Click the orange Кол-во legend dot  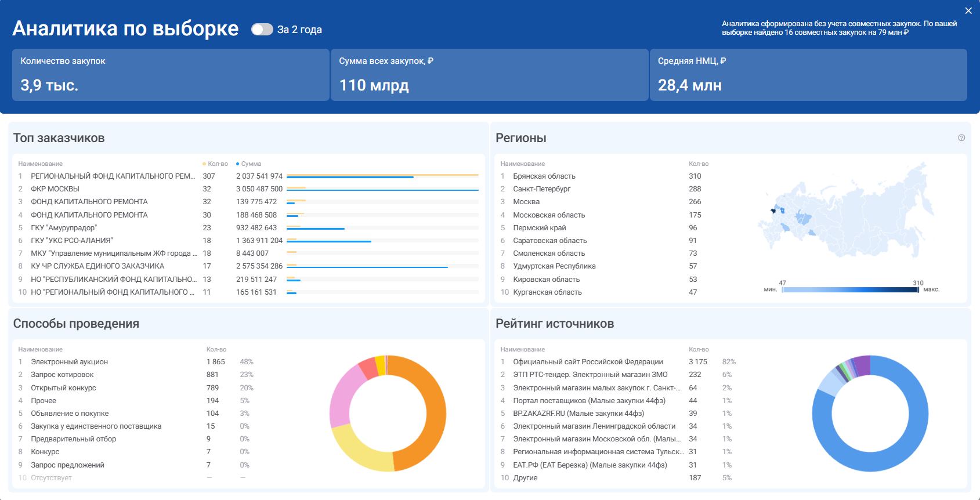204,164
